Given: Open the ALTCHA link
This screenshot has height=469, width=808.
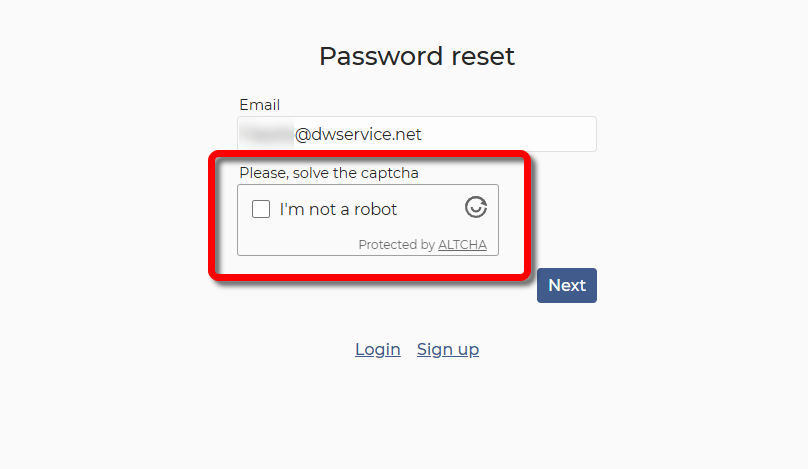Looking at the screenshot, I should click(x=462, y=245).
